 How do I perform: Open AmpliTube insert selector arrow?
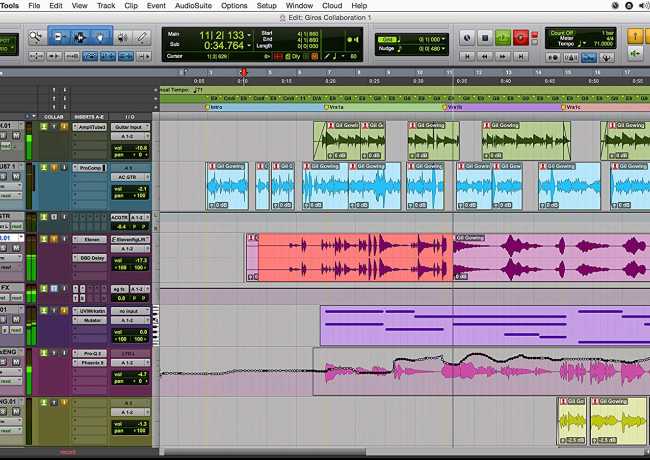point(75,127)
